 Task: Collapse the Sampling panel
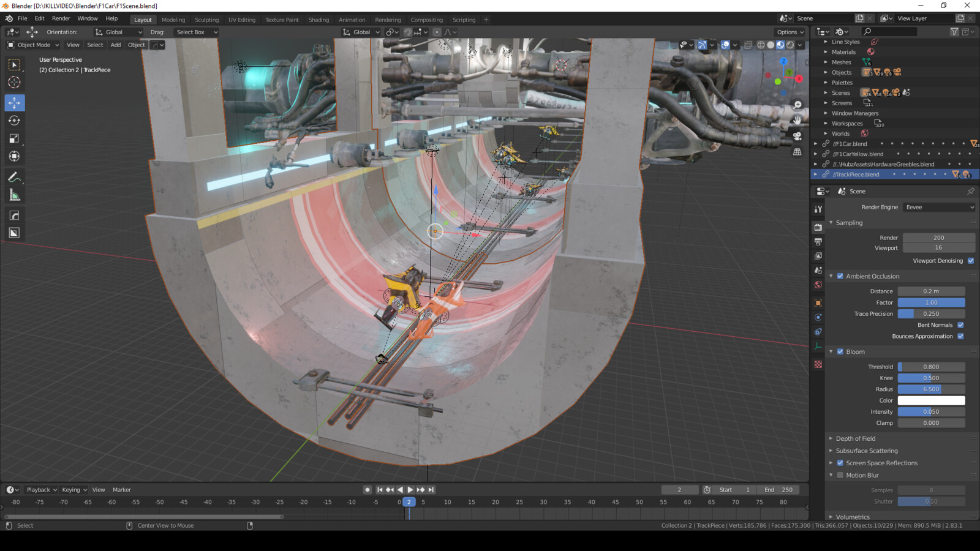849,223
